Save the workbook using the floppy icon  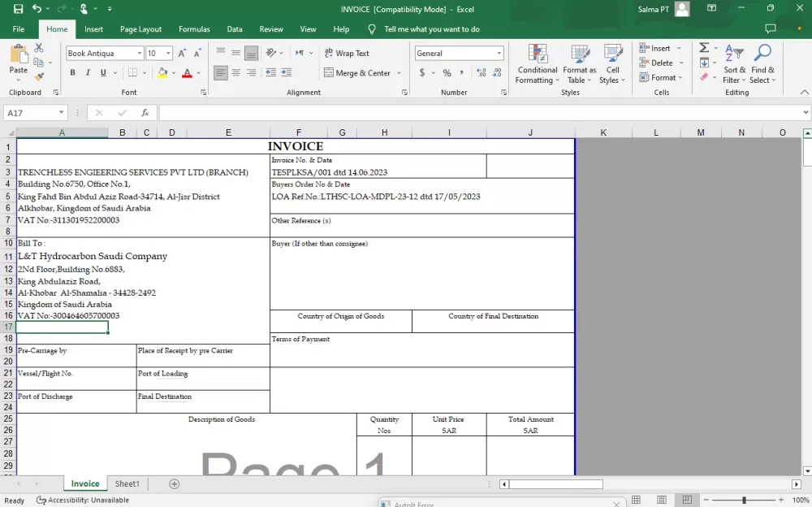coord(18,9)
